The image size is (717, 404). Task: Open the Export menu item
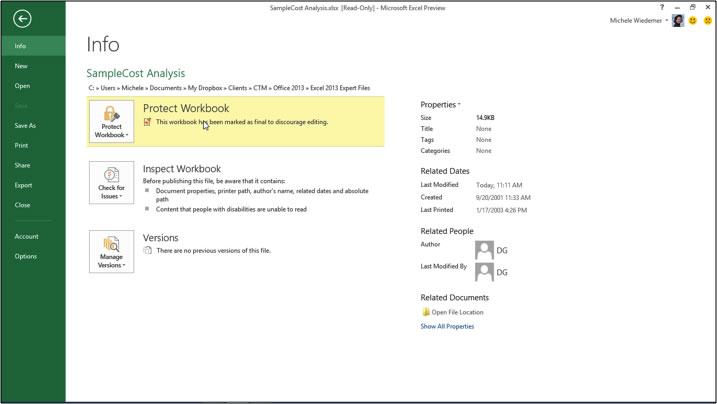pyautogui.click(x=23, y=185)
